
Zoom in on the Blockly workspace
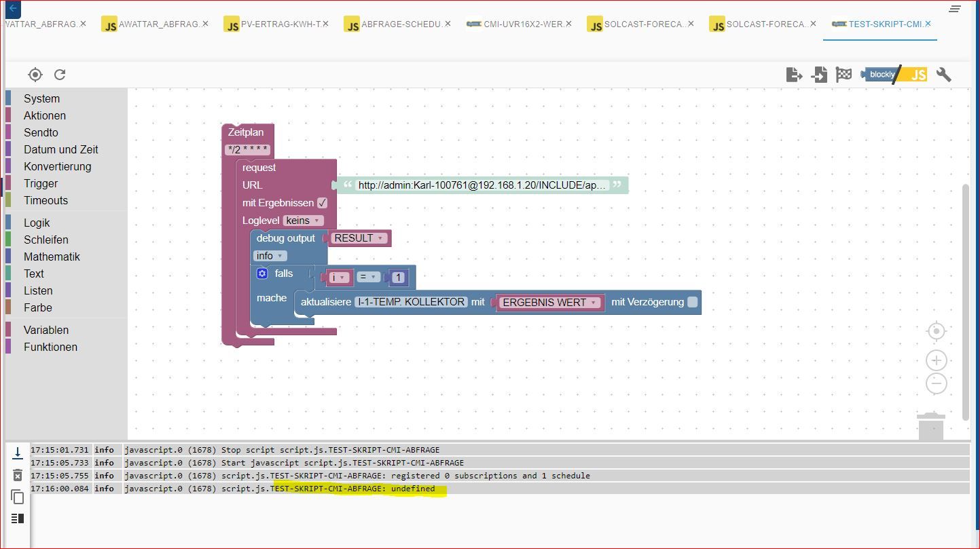click(936, 360)
